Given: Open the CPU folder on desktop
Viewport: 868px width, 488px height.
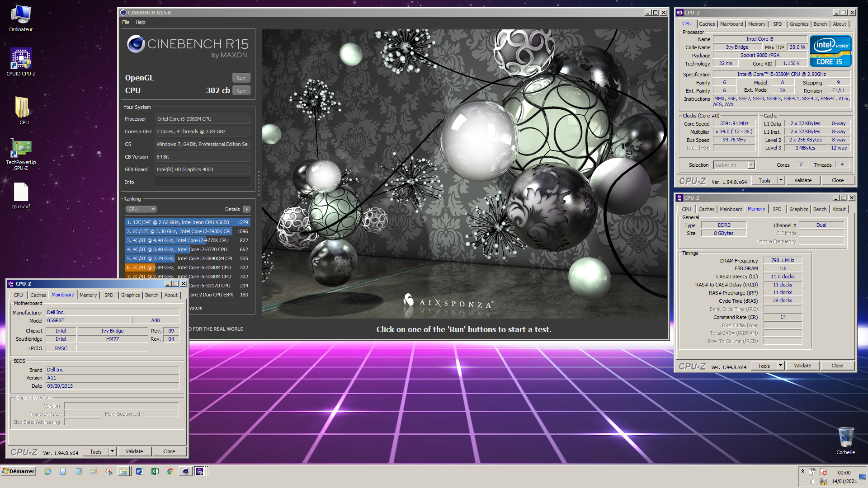Looking at the screenshot, I should point(24,110).
